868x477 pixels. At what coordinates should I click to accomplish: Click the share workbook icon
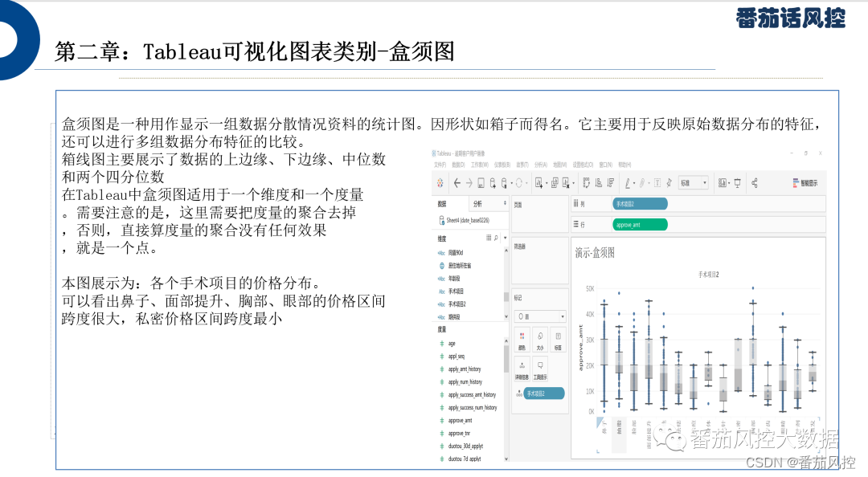pyautogui.click(x=755, y=182)
